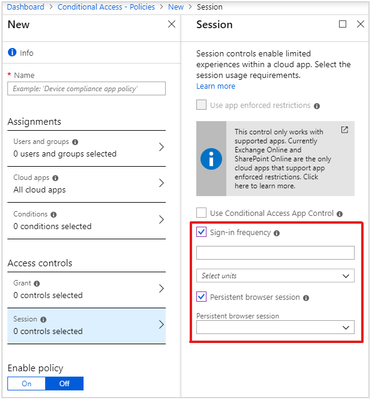Go to Conditional Access - Policies breadcrumb

(x=106, y=7)
